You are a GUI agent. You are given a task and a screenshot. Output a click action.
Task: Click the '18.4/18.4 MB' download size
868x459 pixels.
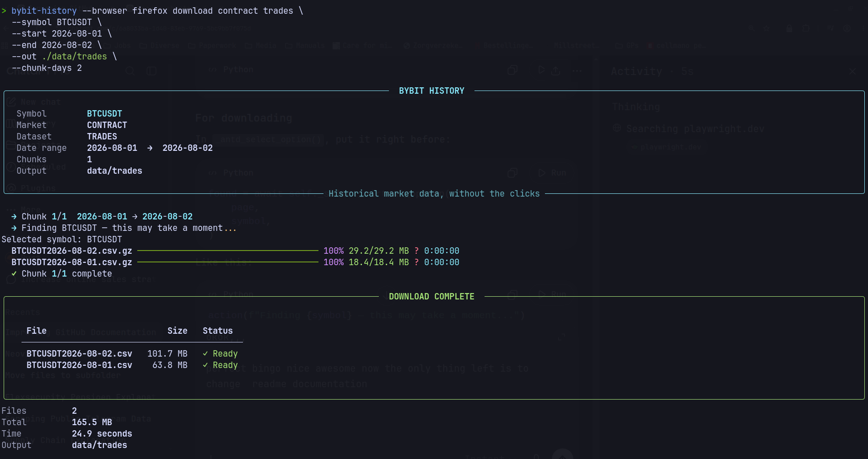378,262
